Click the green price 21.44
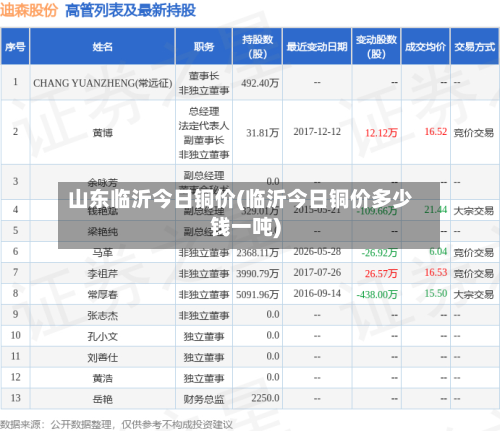Screen dimensions: 500x431 click(436, 209)
